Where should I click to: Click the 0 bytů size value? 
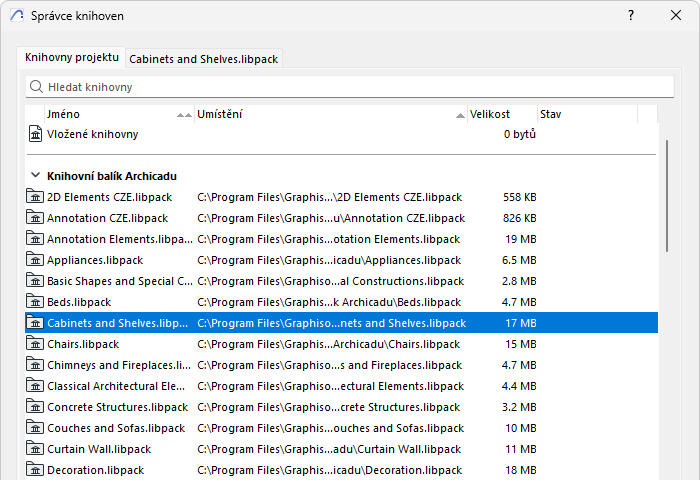click(520, 134)
